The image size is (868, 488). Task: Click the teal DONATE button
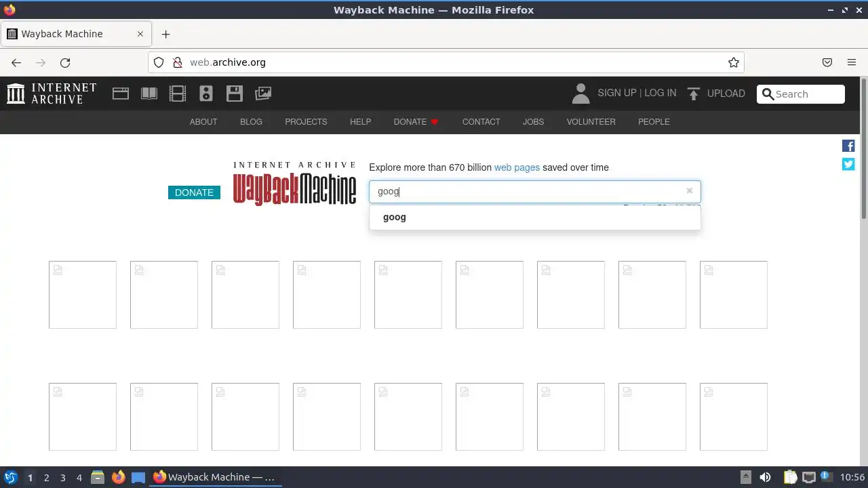[x=194, y=192]
